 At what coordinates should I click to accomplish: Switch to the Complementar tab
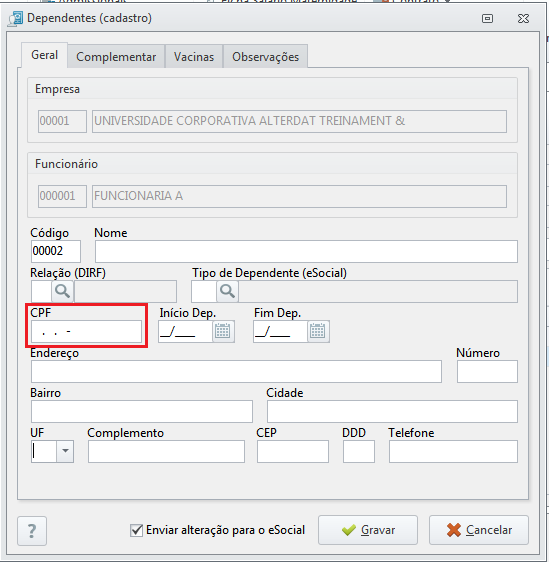116,57
